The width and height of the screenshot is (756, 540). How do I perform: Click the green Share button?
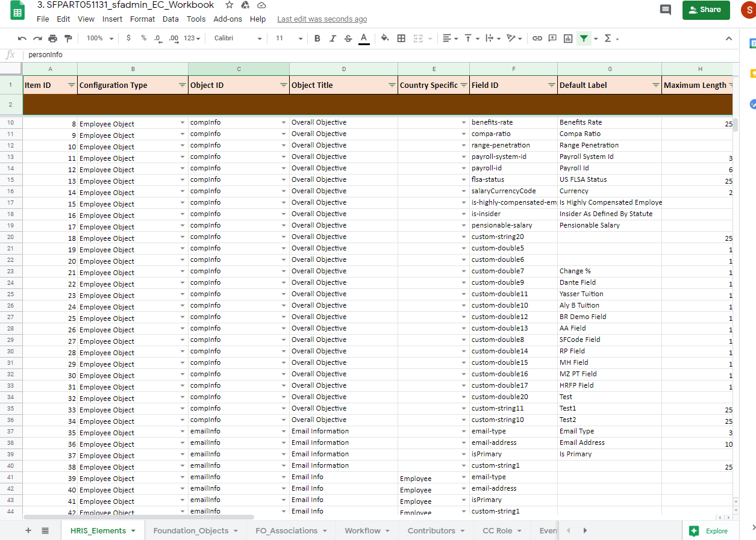point(705,10)
